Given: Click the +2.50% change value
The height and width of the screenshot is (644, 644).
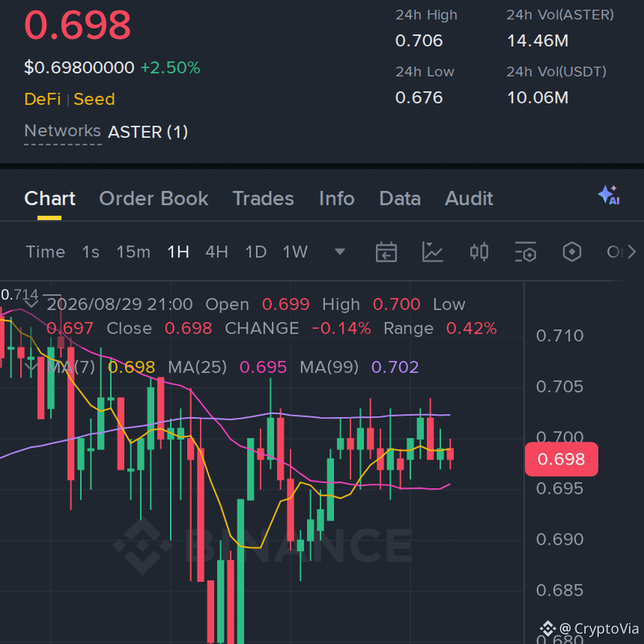Looking at the screenshot, I should tap(171, 67).
